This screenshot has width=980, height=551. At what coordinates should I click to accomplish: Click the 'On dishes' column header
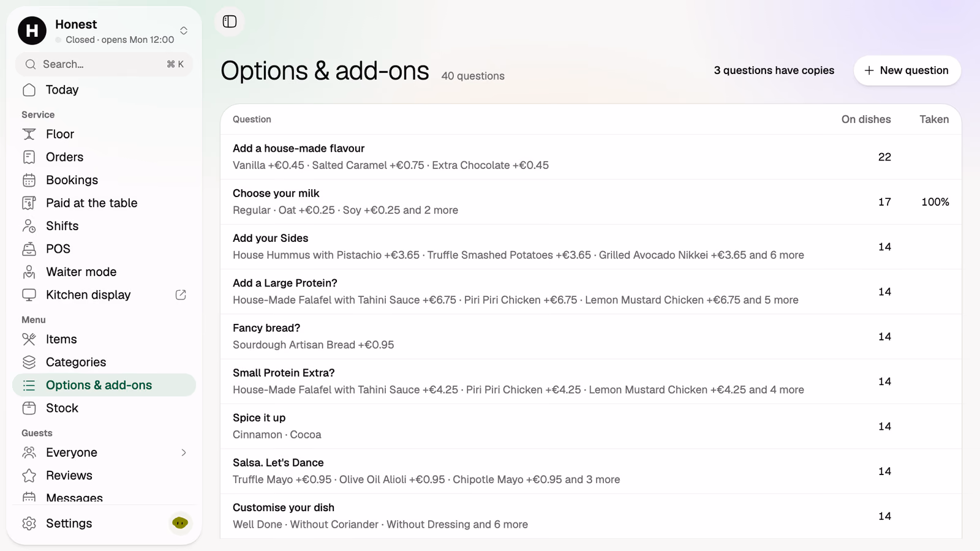click(x=866, y=119)
